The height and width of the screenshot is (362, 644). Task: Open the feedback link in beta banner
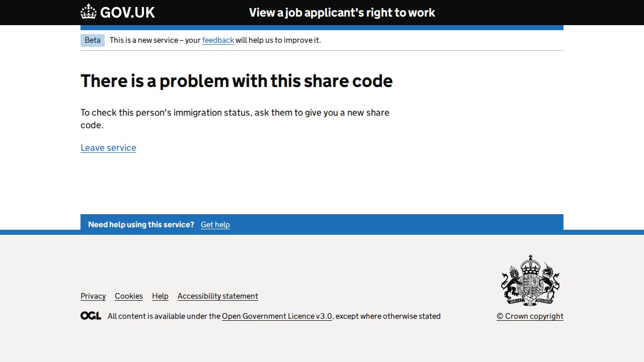click(x=218, y=40)
